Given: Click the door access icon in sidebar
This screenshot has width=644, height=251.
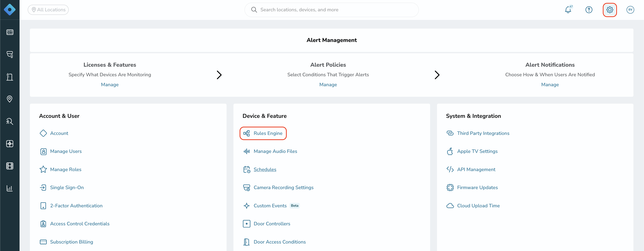Looking at the screenshot, I should tap(10, 77).
